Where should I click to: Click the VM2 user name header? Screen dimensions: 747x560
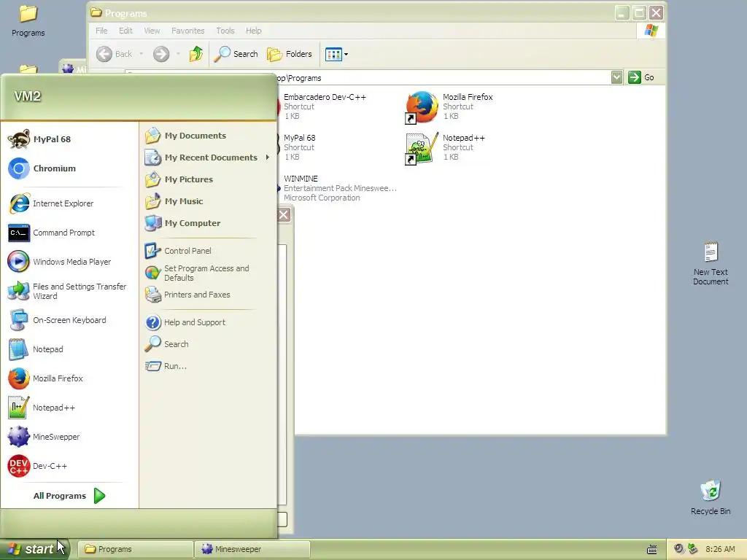point(28,96)
